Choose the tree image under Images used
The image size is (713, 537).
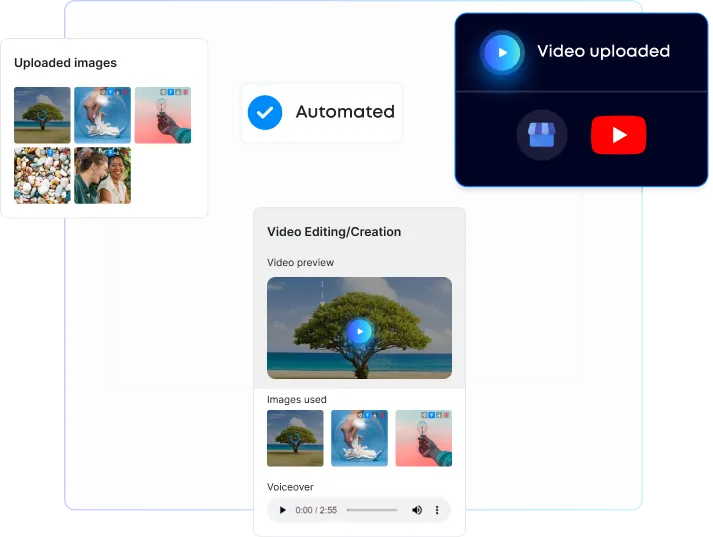coord(295,438)
